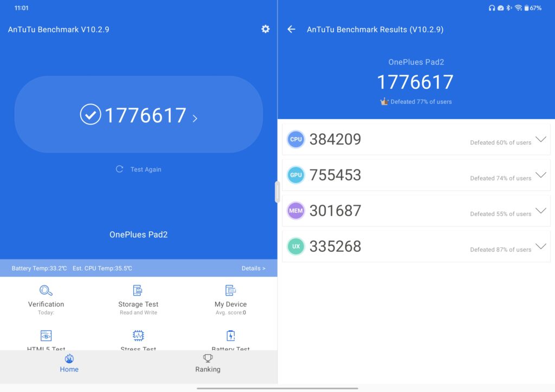Open AnTuTu settings gear

pos(266,29)
